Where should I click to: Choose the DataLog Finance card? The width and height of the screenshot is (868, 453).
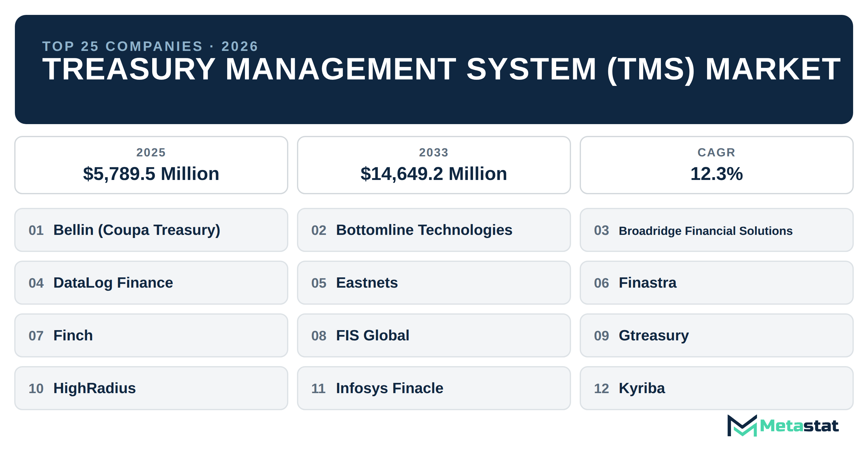(151, 283)
